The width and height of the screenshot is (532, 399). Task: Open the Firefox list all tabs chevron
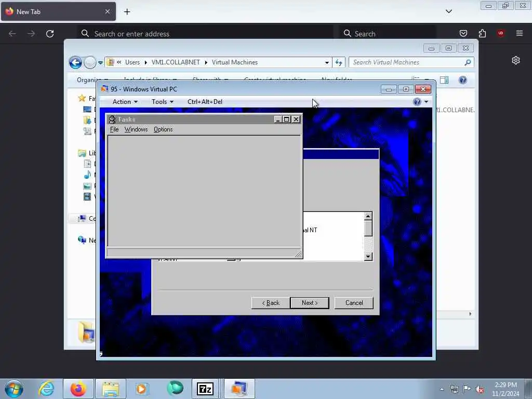(448, 11)
